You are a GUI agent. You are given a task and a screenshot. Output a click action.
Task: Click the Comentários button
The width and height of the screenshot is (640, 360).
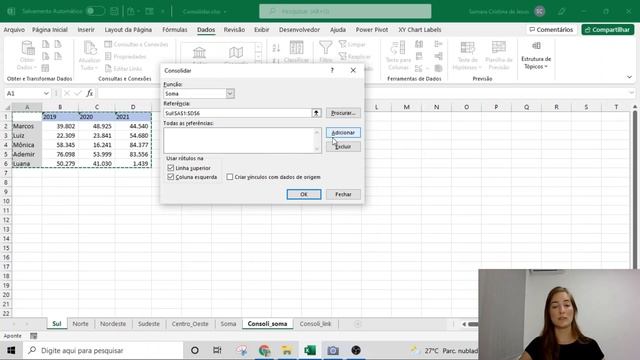coord(551,30)
